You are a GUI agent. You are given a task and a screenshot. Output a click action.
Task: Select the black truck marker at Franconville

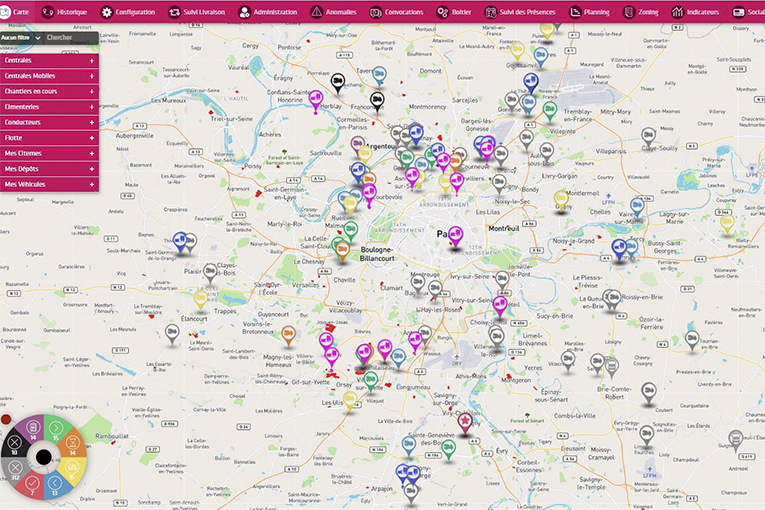[x=377, y=102]
